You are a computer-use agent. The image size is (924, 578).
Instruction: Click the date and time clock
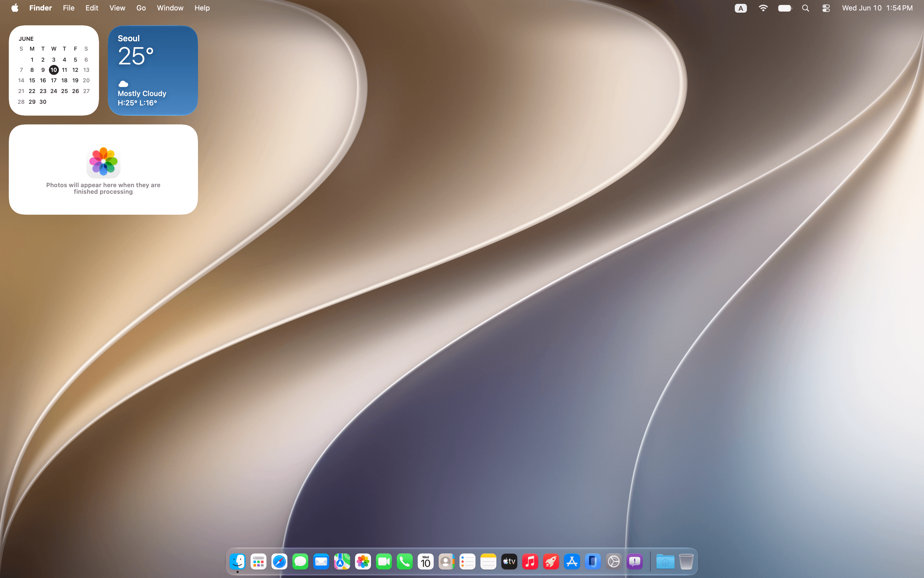[877, 8]
